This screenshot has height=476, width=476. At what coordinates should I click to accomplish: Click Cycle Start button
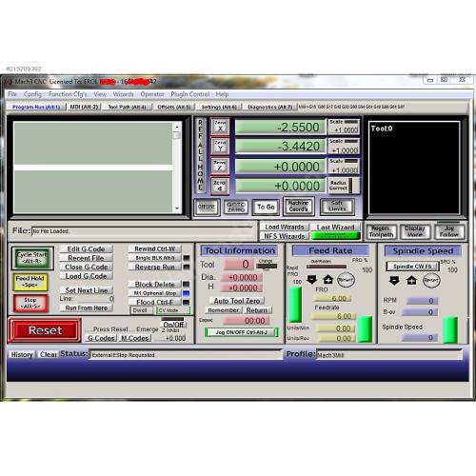(32, 258)
